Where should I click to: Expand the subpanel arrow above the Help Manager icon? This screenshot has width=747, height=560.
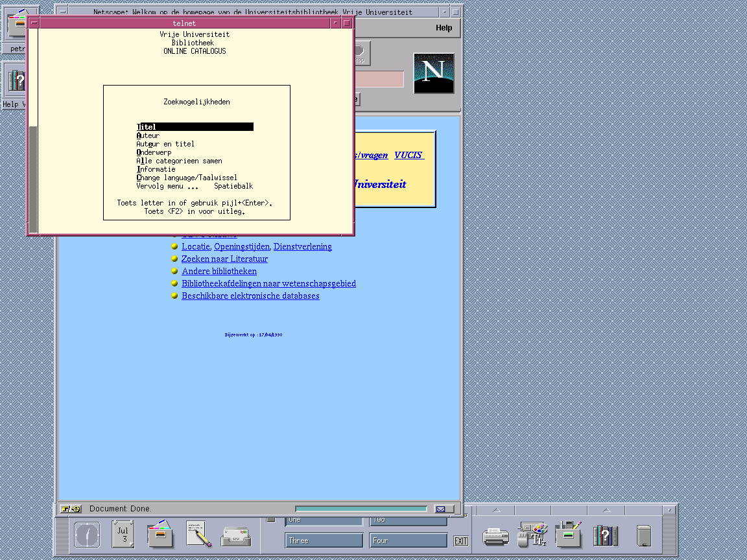point(606,510)
